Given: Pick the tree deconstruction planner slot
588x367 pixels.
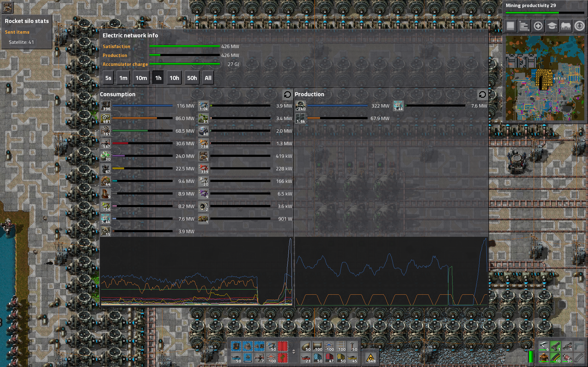Looking at the screenshot, I should (x=283, y=358).
